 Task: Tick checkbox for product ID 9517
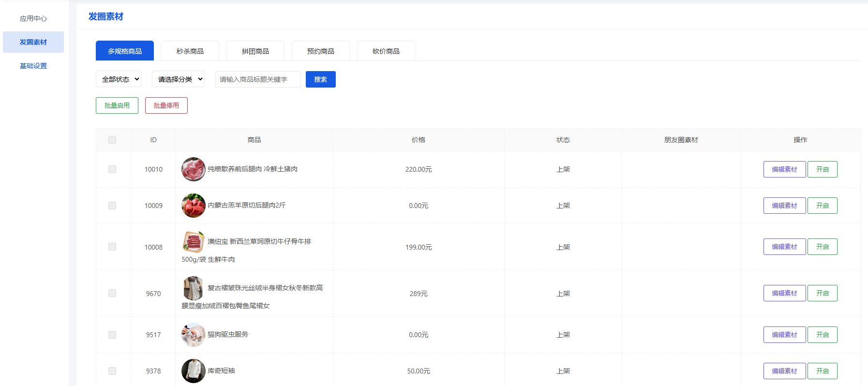pos(112,335)
